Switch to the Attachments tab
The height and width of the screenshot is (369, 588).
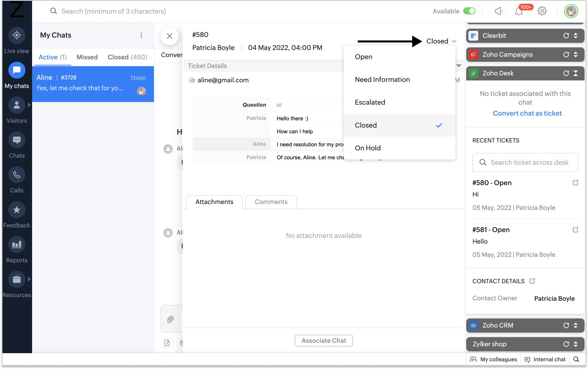click(214, 202)
